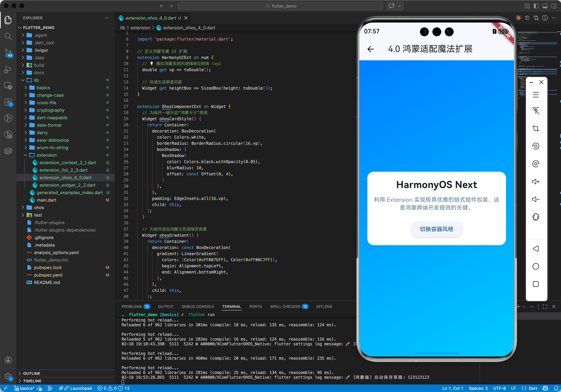Toggle bottom panel layout icon

coord(545,6)
